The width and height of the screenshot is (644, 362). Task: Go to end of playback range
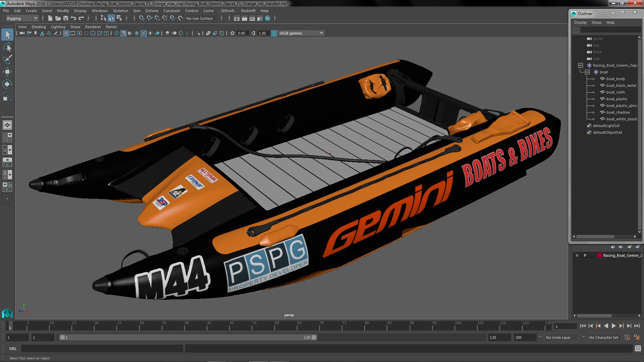point(637,326)
